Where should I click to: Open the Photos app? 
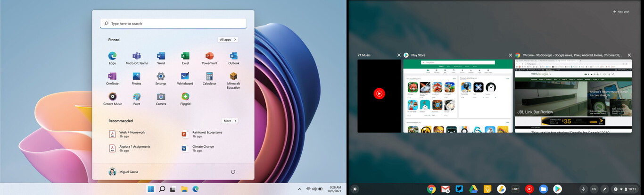(x=137, y=78)
